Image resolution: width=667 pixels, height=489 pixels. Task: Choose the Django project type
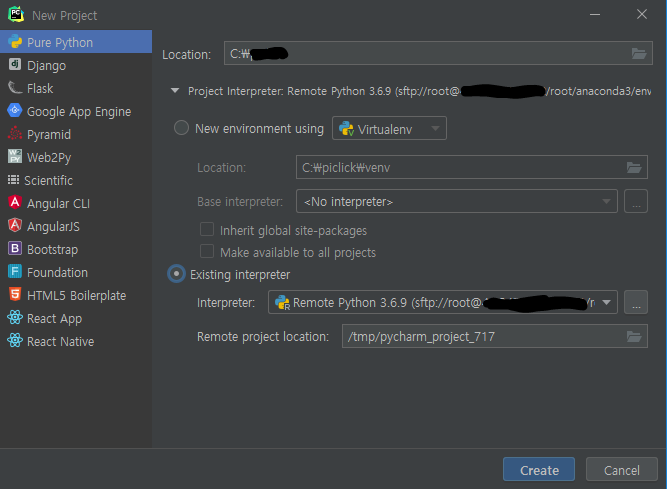[76, 65]
